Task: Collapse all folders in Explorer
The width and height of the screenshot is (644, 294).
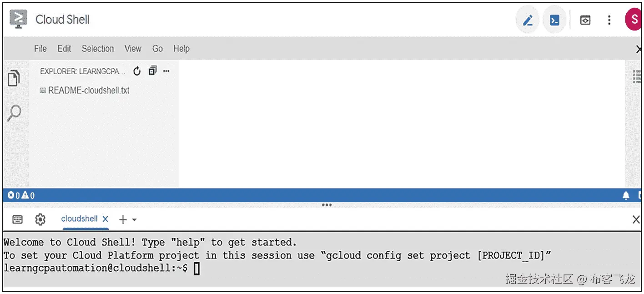Action: [x=152, y=71]
